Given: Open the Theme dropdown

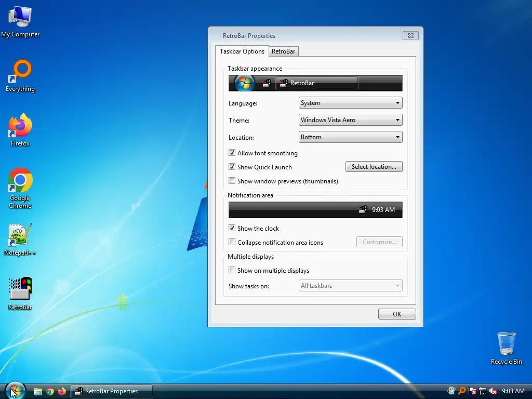Looking at the screenshot, I should [351, 120].
